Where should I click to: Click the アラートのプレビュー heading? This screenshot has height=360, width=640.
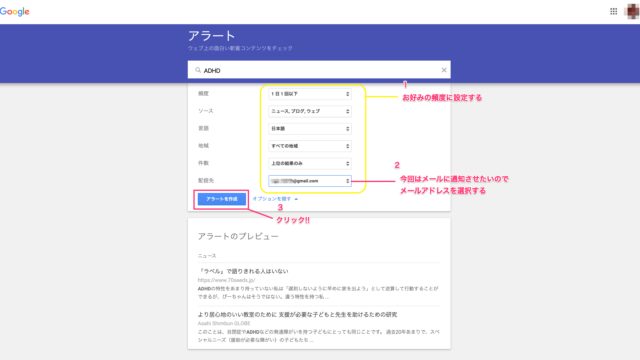238,236
